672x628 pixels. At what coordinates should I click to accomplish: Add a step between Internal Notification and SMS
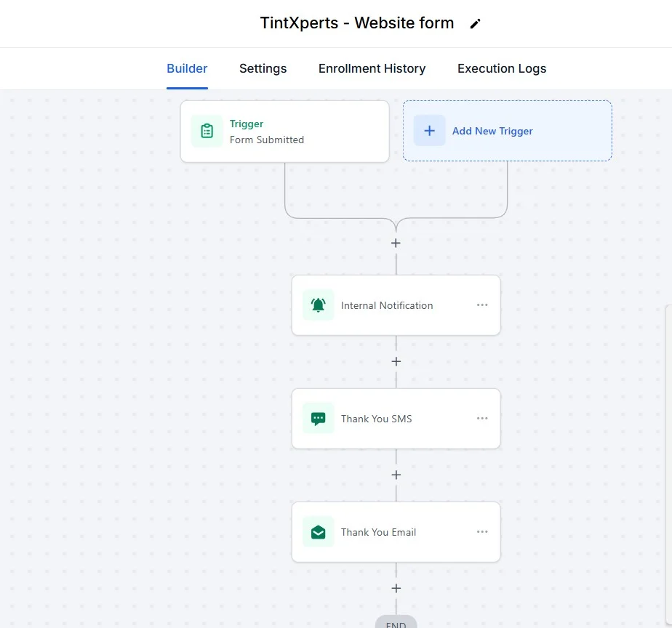[x=396, y=361]
